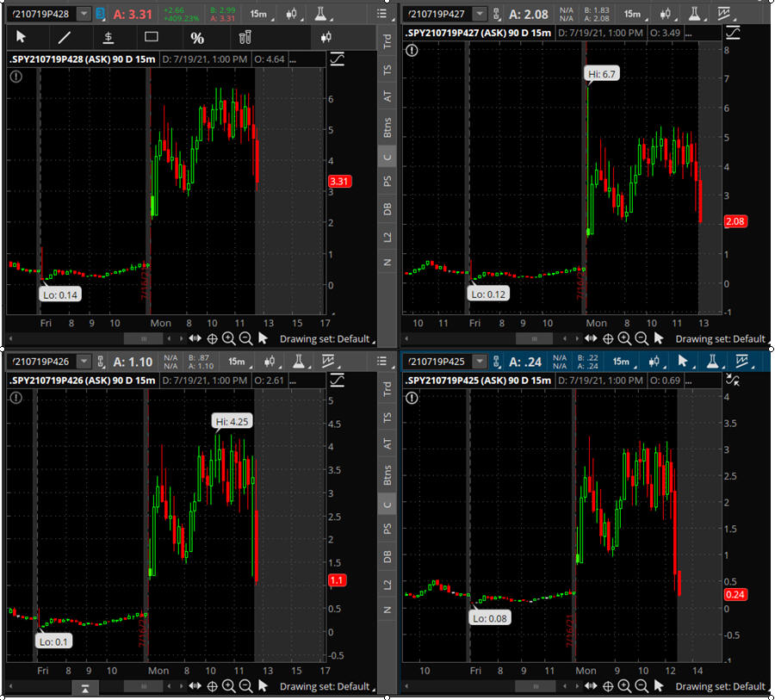Open symbol dropdown arrow for P428
Viewport: 775px width, 700px height.
(84, 14)
